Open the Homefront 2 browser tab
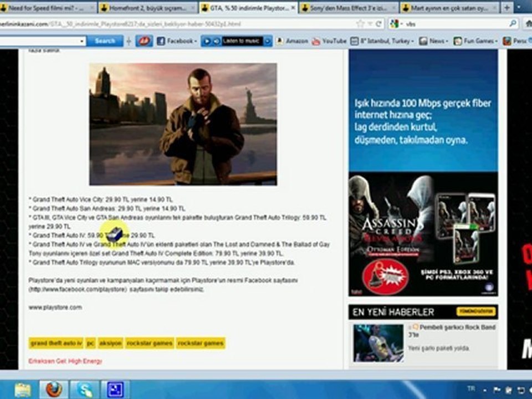 click(x=148, y=8)
